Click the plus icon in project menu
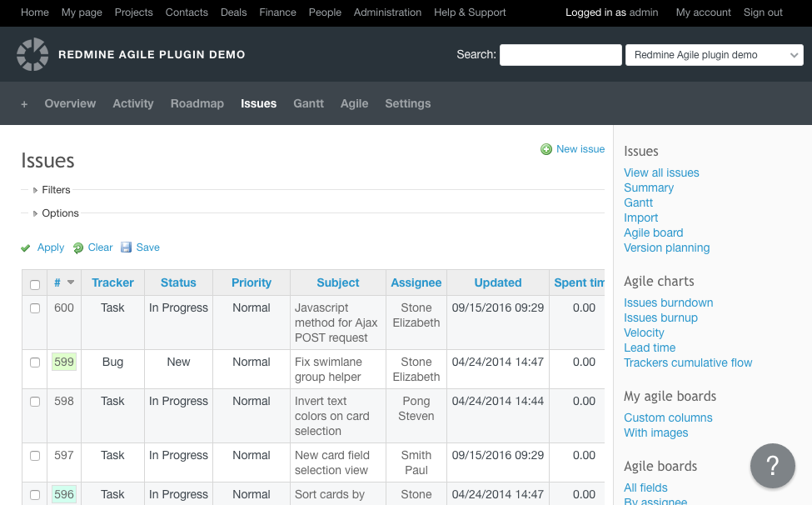The height and width of the screenshot is (505, 812). click(x=24, y=104)
